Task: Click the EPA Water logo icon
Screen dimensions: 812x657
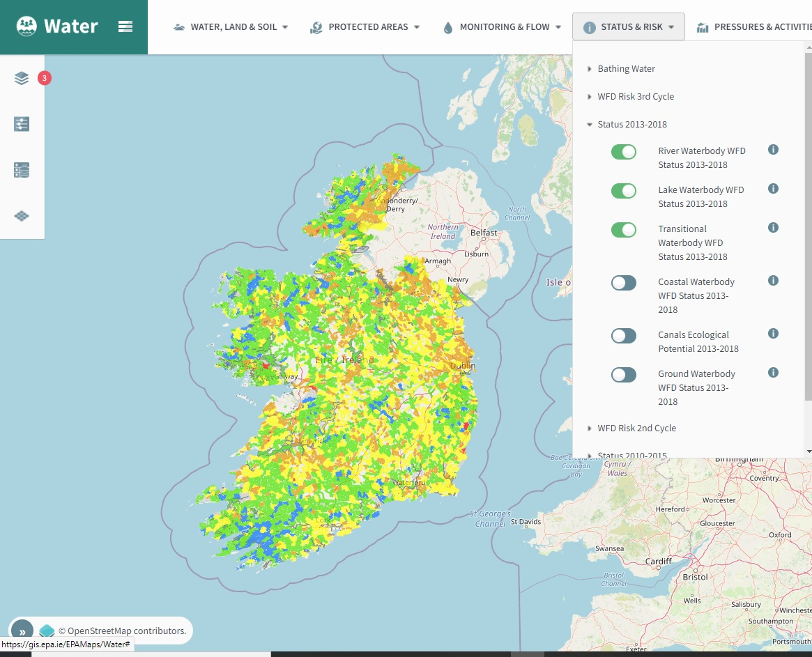Action: pyautogui.click(x=26, y=26)
